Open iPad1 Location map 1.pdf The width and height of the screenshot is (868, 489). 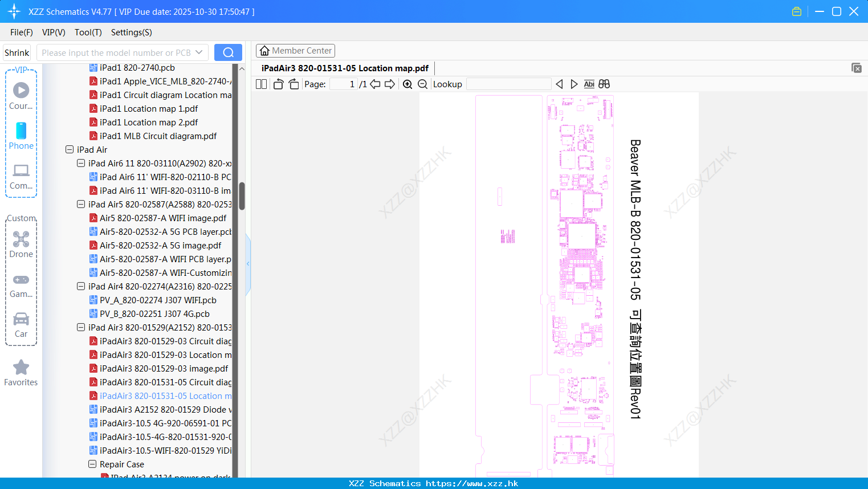point(149,109)
